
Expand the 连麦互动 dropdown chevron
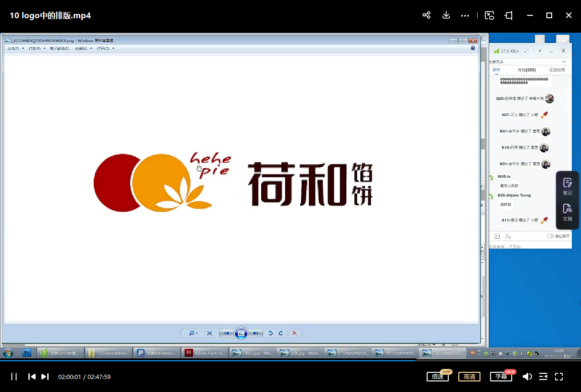pos(564,61)
